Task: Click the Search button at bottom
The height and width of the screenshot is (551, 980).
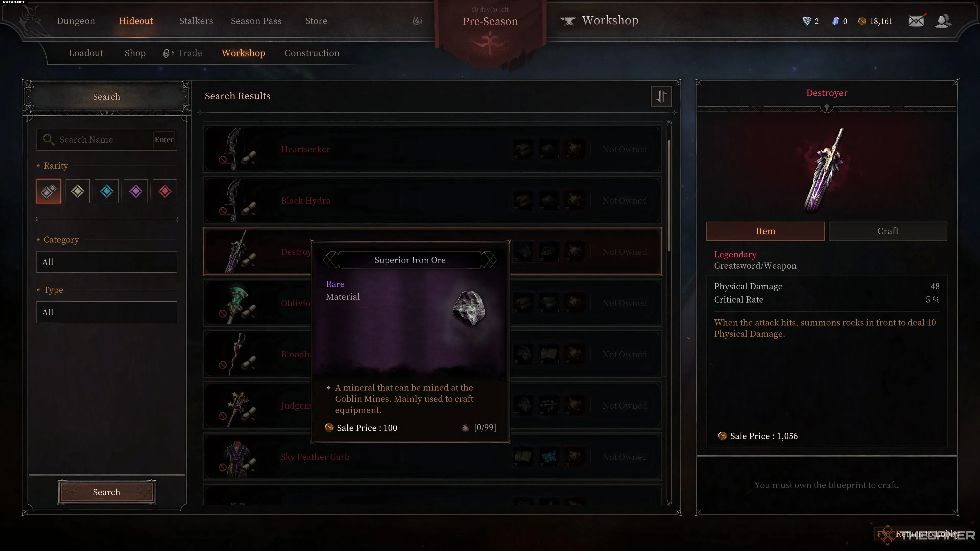Action: 107,492
